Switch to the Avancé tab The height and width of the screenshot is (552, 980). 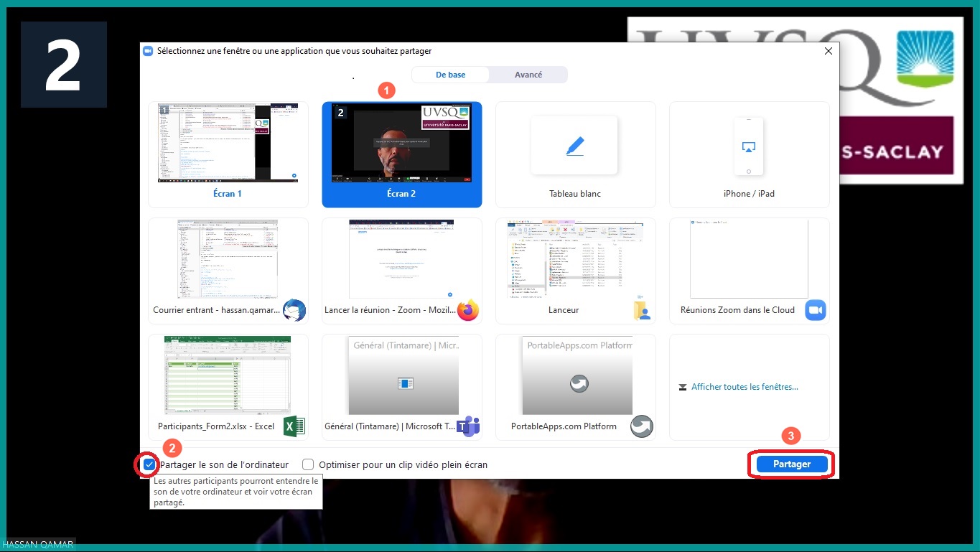(528, 75)
